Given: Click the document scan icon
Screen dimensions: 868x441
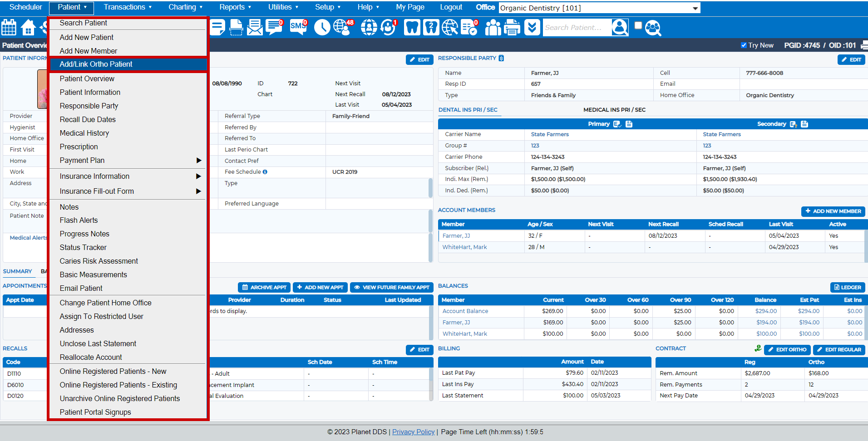Looking at the screenshot, I should 236,27.
